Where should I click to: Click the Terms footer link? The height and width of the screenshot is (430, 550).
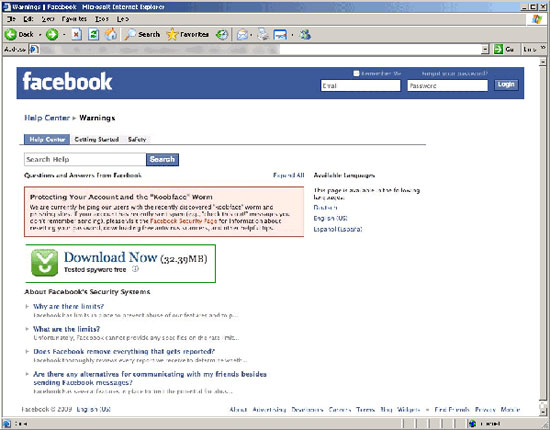(365, 409)
